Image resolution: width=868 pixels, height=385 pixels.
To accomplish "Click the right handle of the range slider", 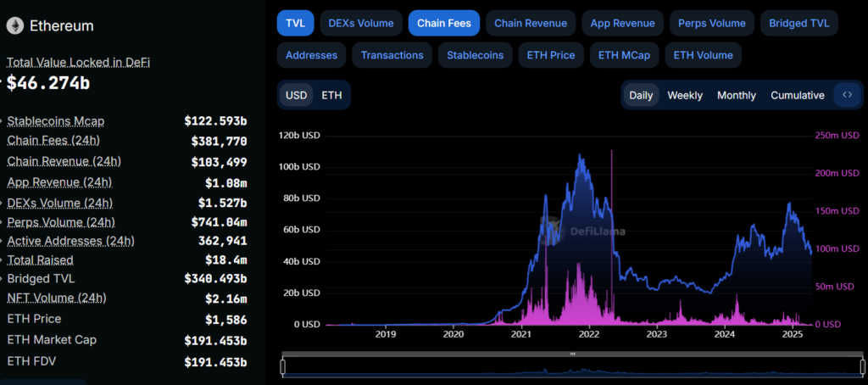I will point(863,365).
